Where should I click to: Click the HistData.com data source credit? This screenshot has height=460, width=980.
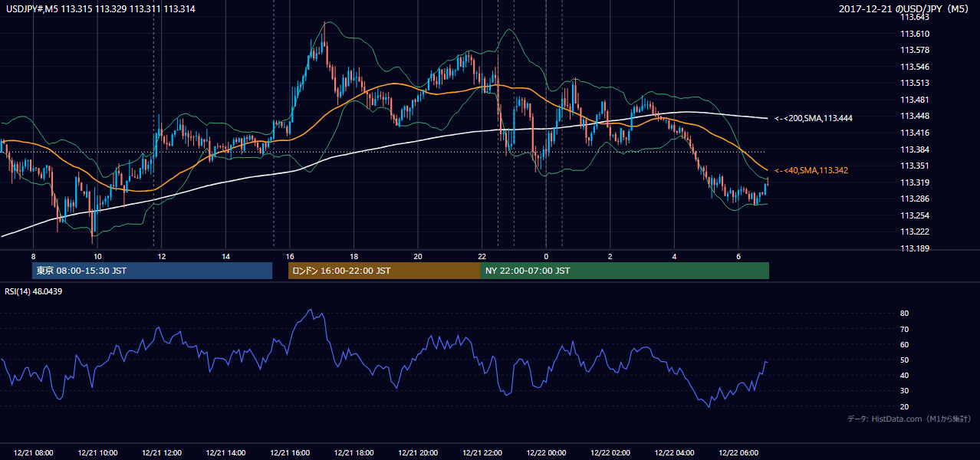[909, 419]
